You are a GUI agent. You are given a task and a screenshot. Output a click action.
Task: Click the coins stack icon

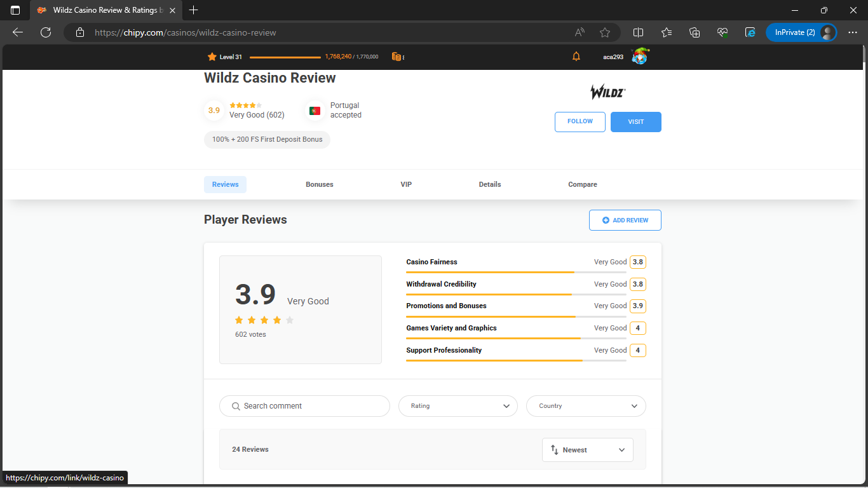(x=397, y=57)
